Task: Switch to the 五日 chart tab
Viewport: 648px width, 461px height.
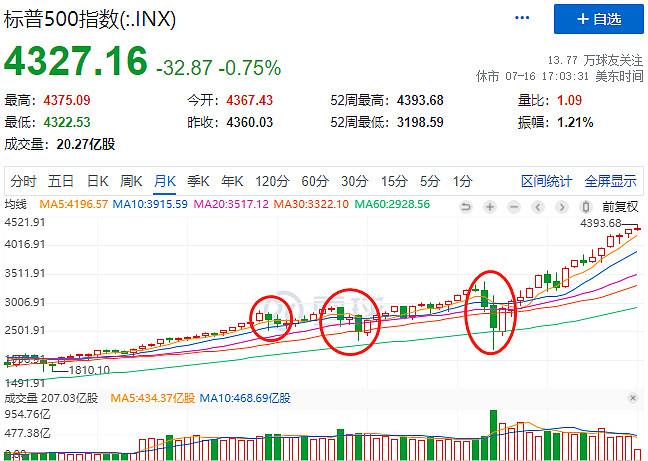Action: click(61, 181)
